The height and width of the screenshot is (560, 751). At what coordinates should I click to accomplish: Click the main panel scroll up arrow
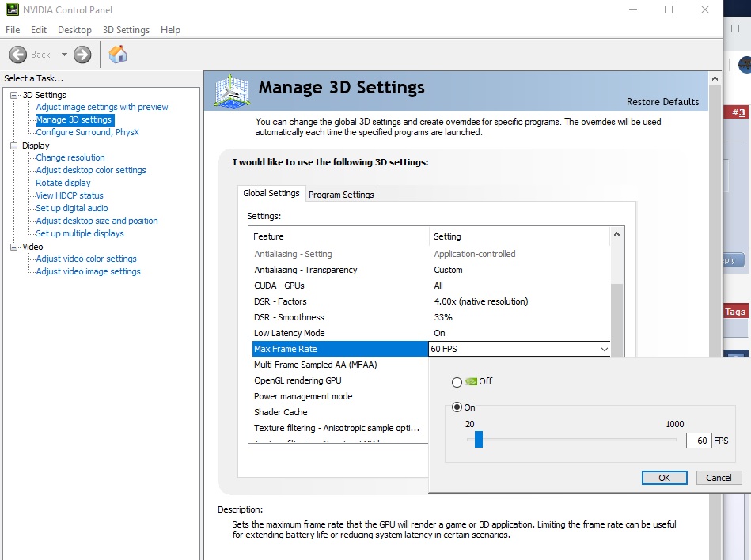[x=715, y=78]
